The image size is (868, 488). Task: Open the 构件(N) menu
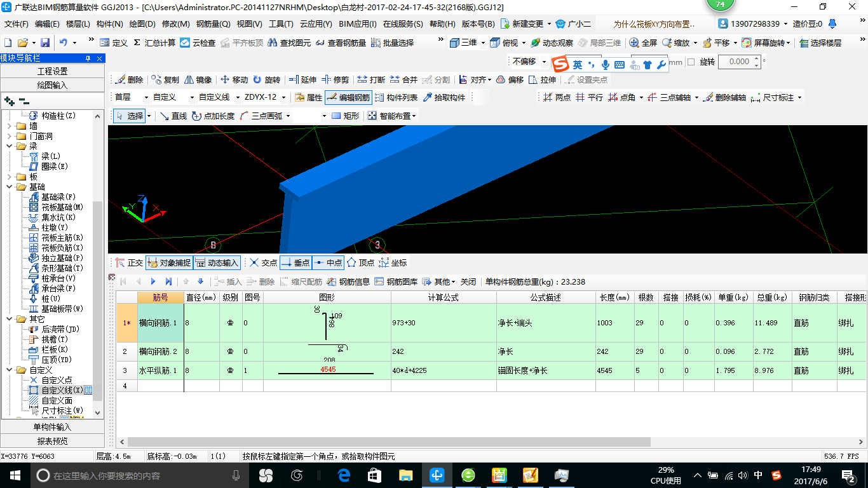[x=109, y=24]
